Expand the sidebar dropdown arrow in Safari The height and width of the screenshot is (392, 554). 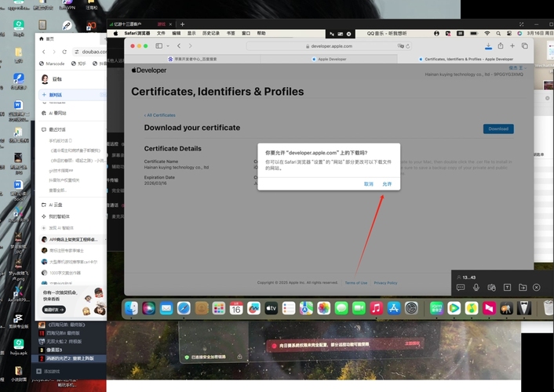tap(168, 46)
